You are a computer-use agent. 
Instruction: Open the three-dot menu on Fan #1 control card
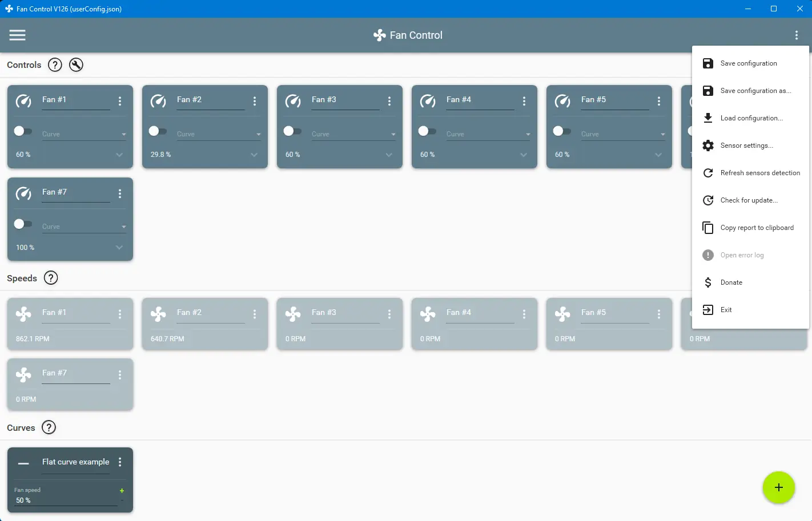[x=120, y=101]
